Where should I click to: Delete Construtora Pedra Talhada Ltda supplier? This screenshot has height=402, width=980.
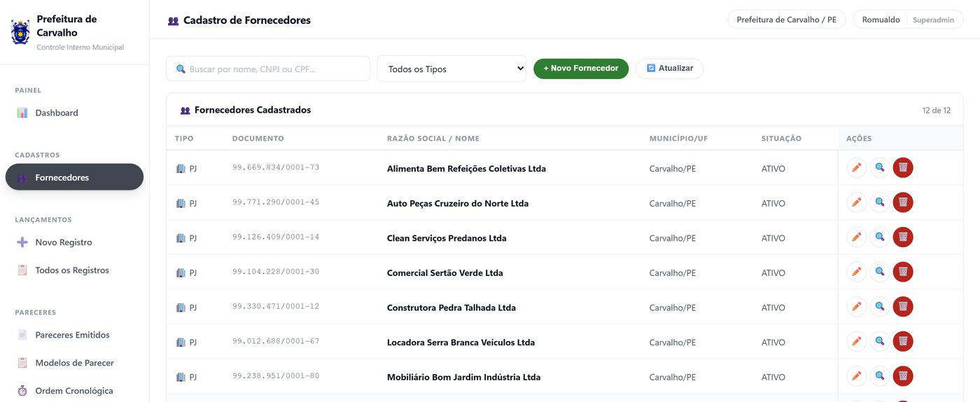point(903,307)
